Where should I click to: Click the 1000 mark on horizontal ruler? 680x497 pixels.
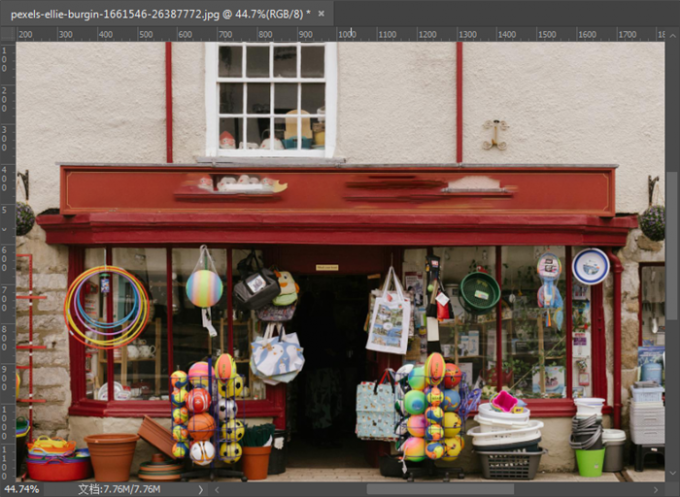(347, 34)
